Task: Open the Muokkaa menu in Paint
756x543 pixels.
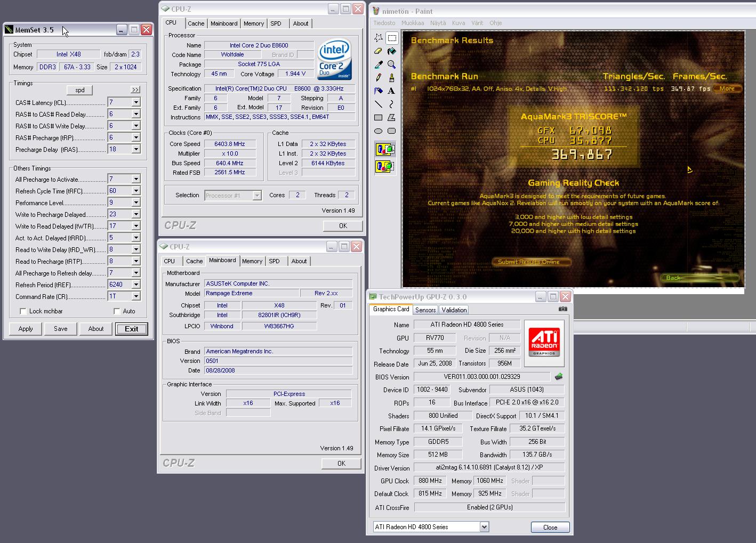Action: (x=413, y=23)
